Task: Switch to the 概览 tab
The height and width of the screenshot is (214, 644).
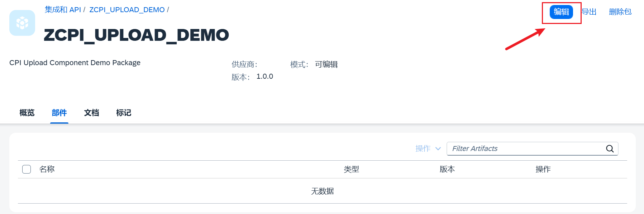Action: pyautogui.click(x=27, y=113)
